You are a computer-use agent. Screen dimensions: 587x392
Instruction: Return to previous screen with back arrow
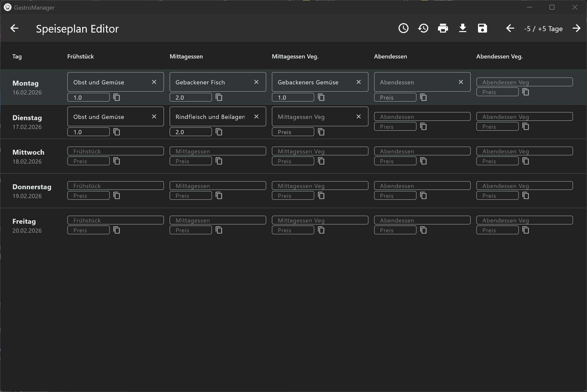pyautogui.click(x=14, y=28)
